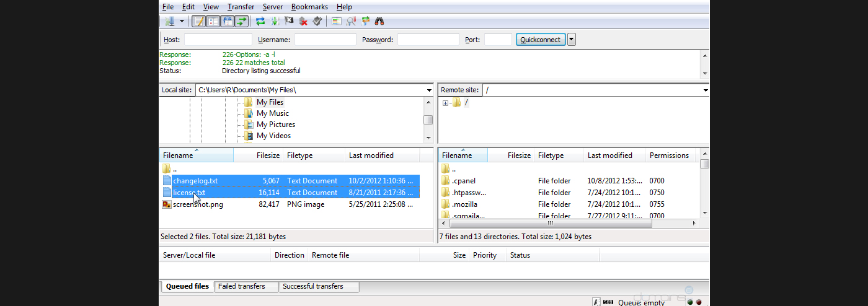Click the Host input field

(218, 40)
